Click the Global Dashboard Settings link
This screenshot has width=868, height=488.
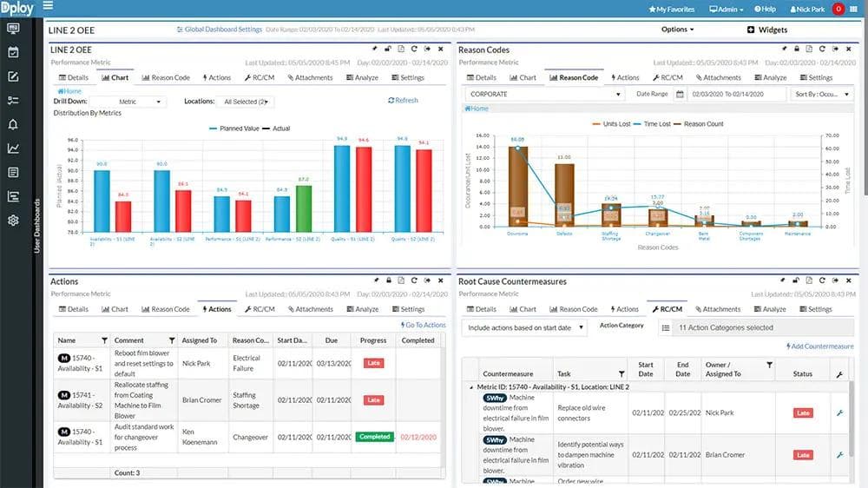[x=219, y=30]
